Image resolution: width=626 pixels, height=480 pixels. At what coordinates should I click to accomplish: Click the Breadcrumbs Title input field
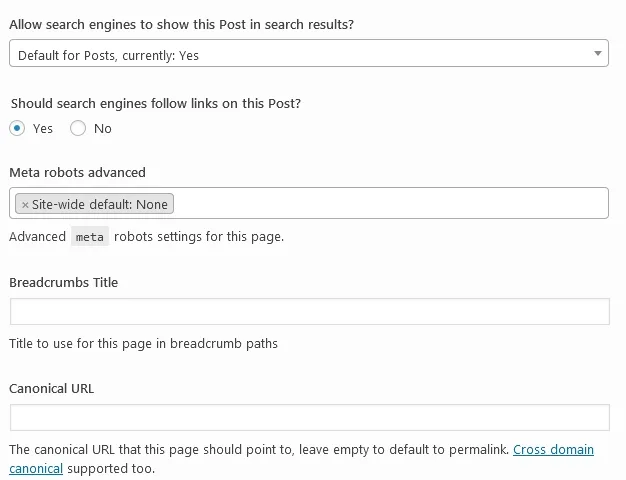point(309,311)
